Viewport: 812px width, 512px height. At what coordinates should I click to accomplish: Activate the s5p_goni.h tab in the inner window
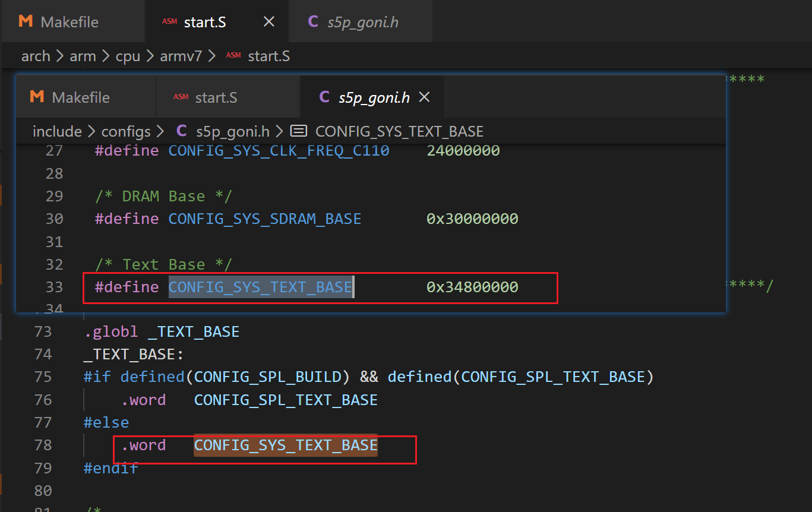pyautogui.click(x=372, y=97)
